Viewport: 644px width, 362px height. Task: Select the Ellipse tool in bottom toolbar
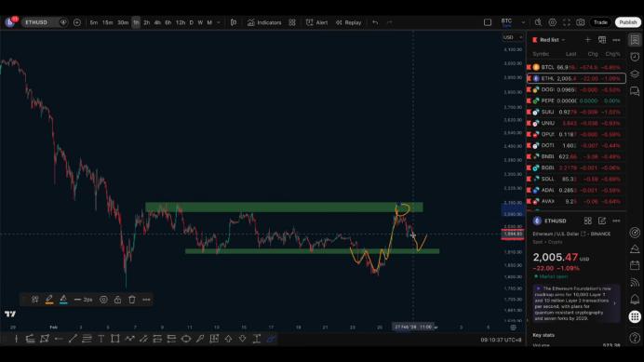coord(185,339)
